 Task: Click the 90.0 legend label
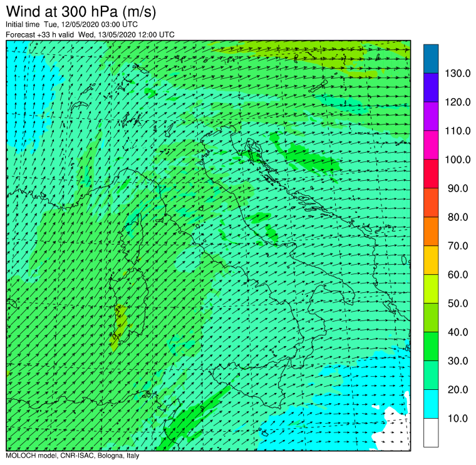(x=458, y=188)
